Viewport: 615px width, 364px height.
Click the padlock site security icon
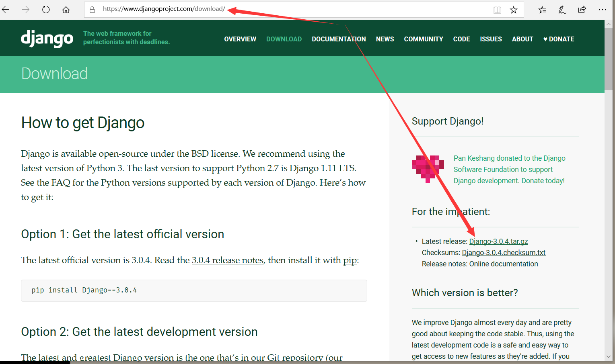(x=92, y=10)
